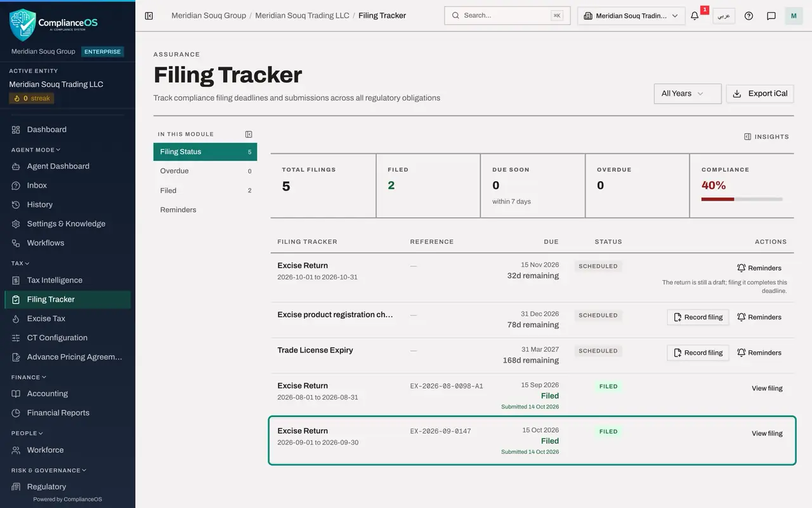
Task: Open Accounting in the sidebar
Action: (x=68, y=394)
